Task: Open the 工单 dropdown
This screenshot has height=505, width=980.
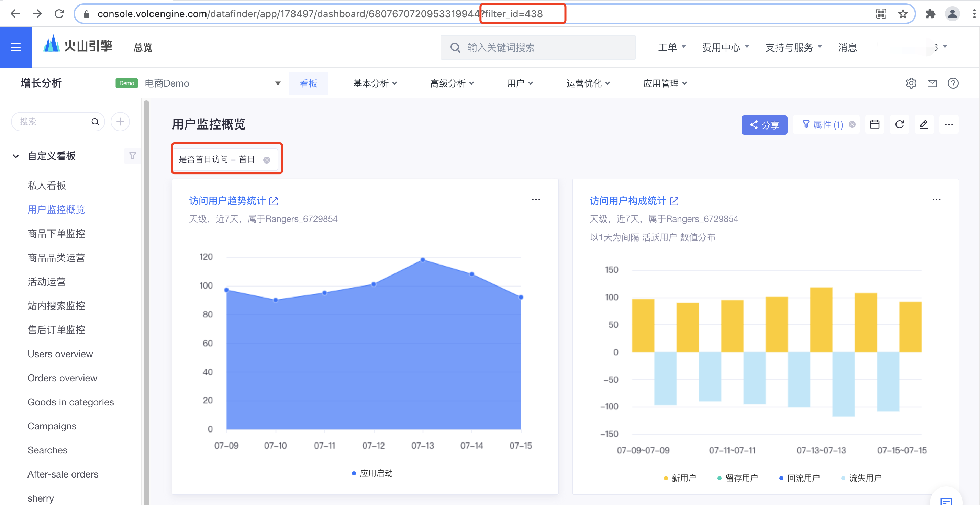Action: [x=672, y=47]
